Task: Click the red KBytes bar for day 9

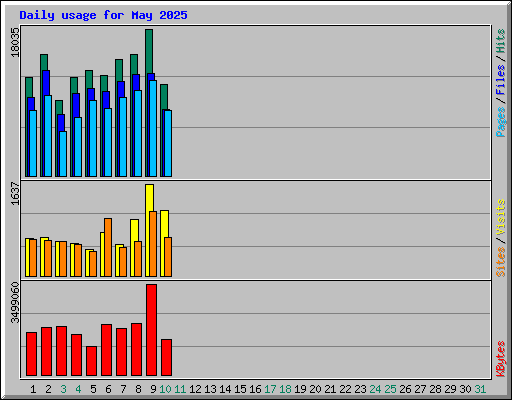Action: click(151, 330)
